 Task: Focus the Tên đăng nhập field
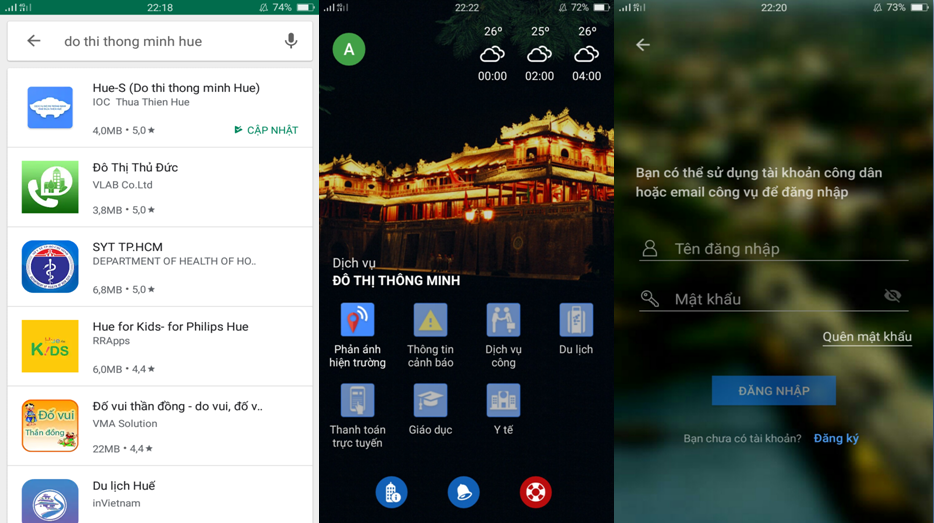(x=785, y=249)
